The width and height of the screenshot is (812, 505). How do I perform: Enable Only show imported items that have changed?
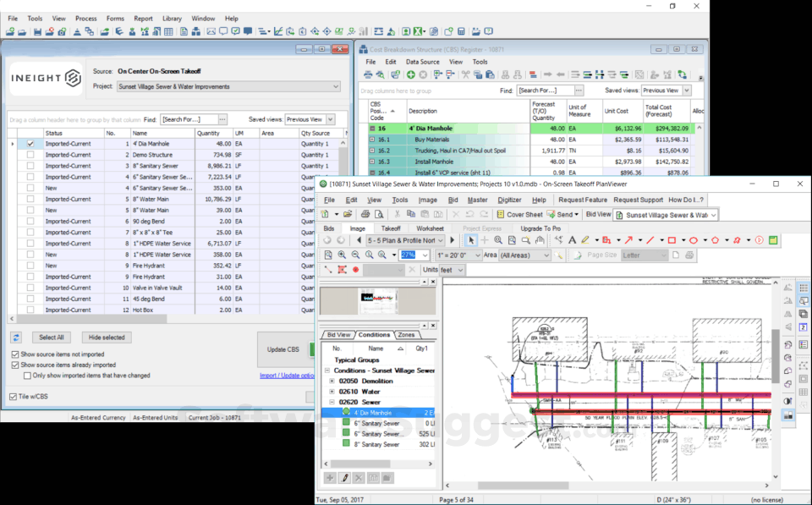tap(27, 375)
